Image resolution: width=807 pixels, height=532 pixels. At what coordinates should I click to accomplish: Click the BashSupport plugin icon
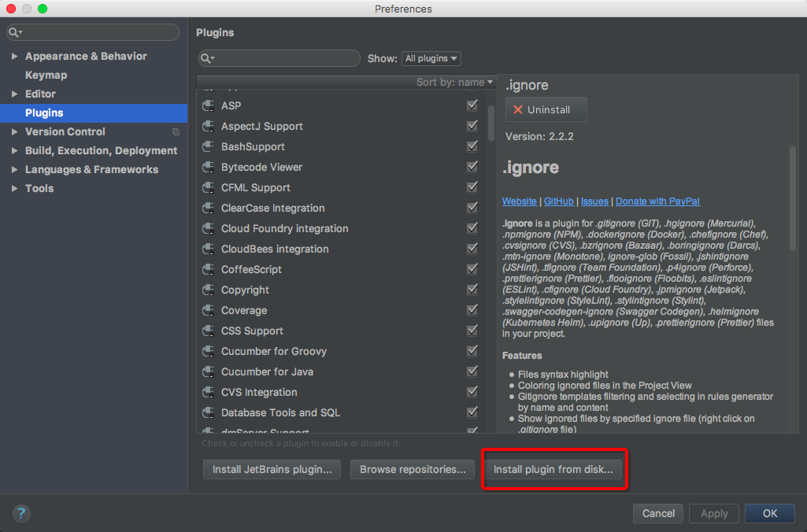pyautogui.click(x=209, y=146)
